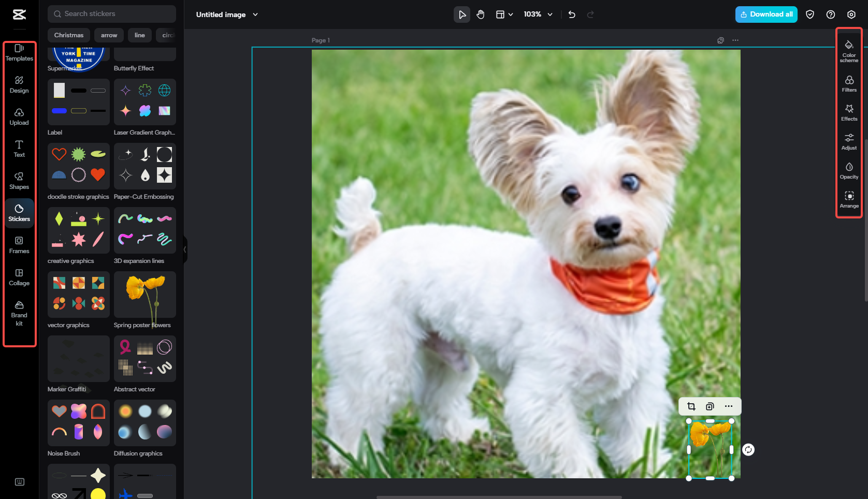Open the Upload panel
868x499 pixels.
[x=19, y=117]
